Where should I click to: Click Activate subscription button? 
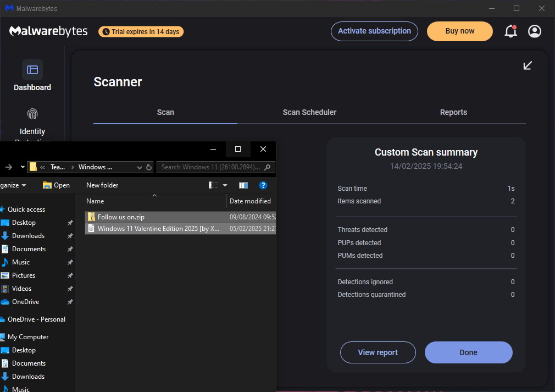click(x=374, y=31)
